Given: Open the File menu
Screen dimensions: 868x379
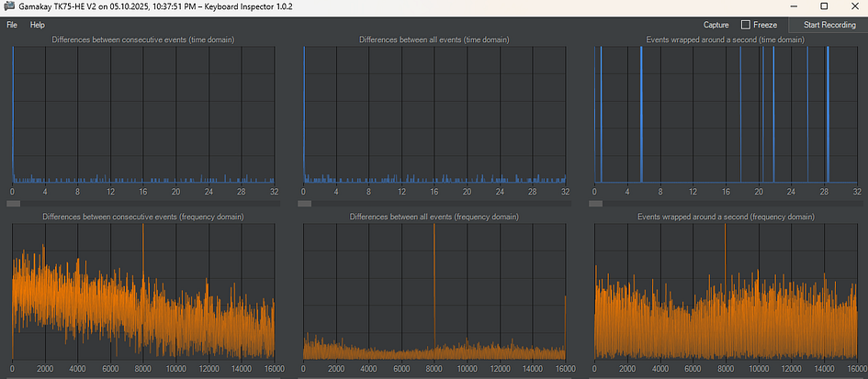Looking at the screenshot, I should pos(12,25).
